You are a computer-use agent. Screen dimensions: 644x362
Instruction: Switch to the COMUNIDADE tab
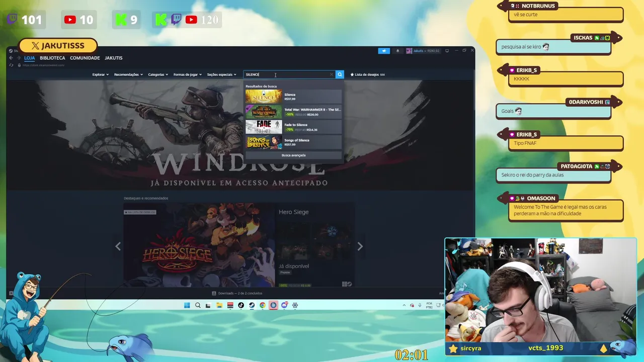85,58
